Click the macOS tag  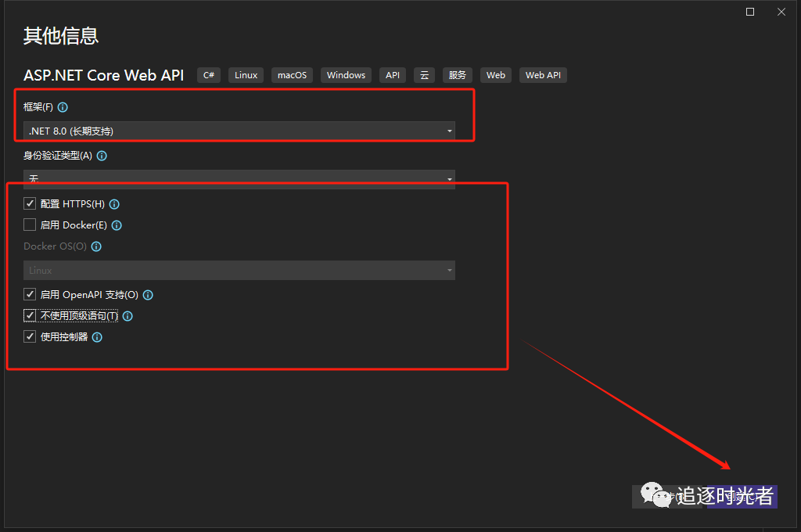[293, 75]
